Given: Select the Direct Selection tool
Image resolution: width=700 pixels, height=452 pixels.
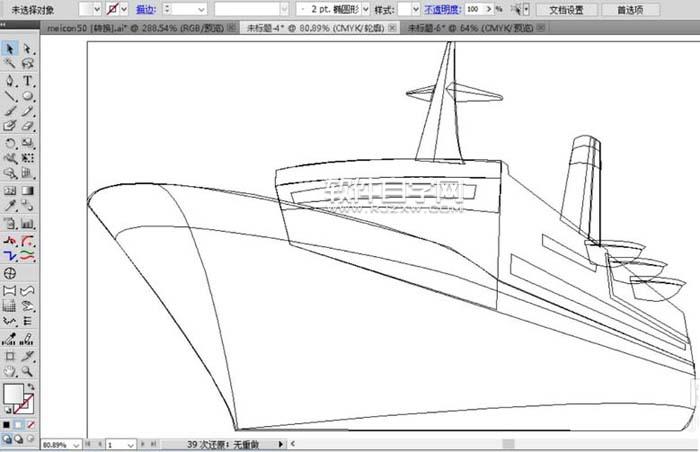Looking at the screenshot, I should [28, 48].
